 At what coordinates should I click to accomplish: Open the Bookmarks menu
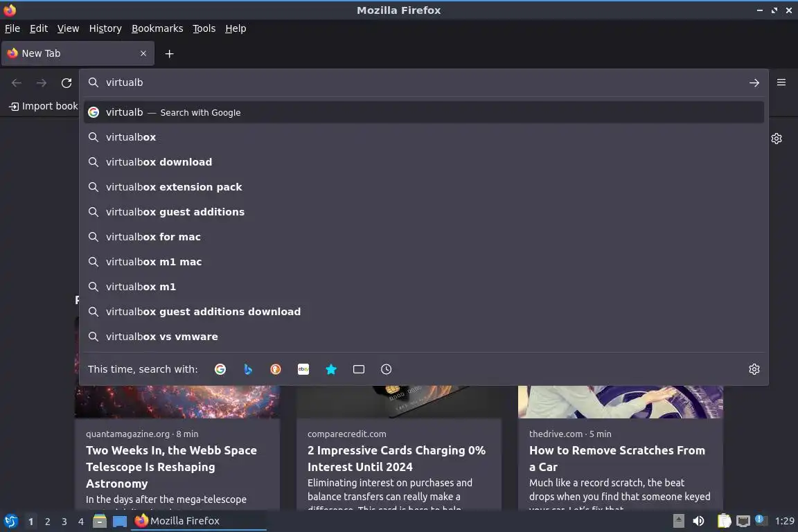pos(157,28)
